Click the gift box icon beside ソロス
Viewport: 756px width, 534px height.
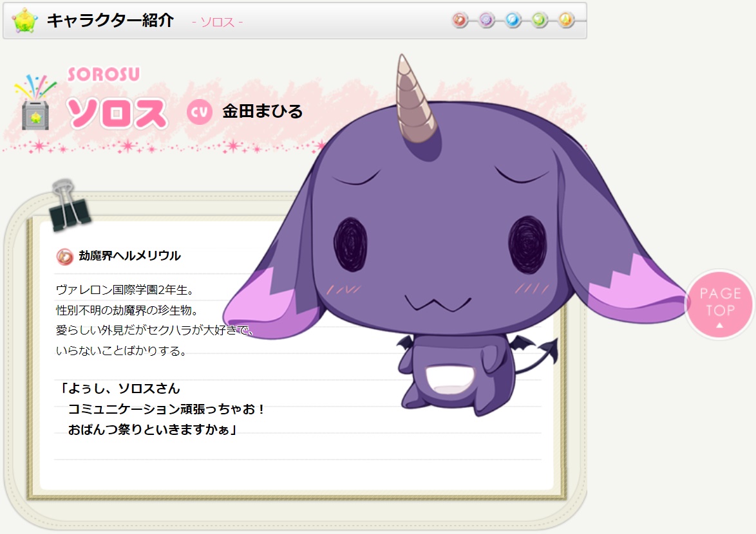point(35,103)
